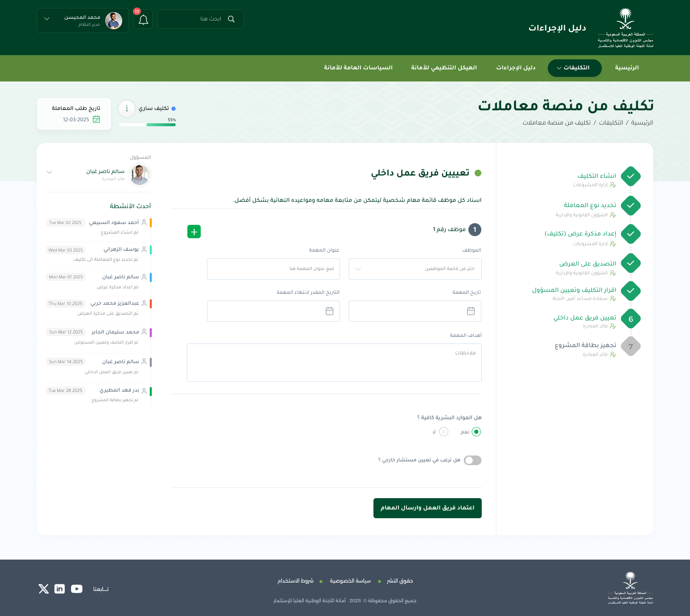Click user icon beside محمد سليمان الجابر
This screenshot has width=690, height=616.
(x=144, y=332)
